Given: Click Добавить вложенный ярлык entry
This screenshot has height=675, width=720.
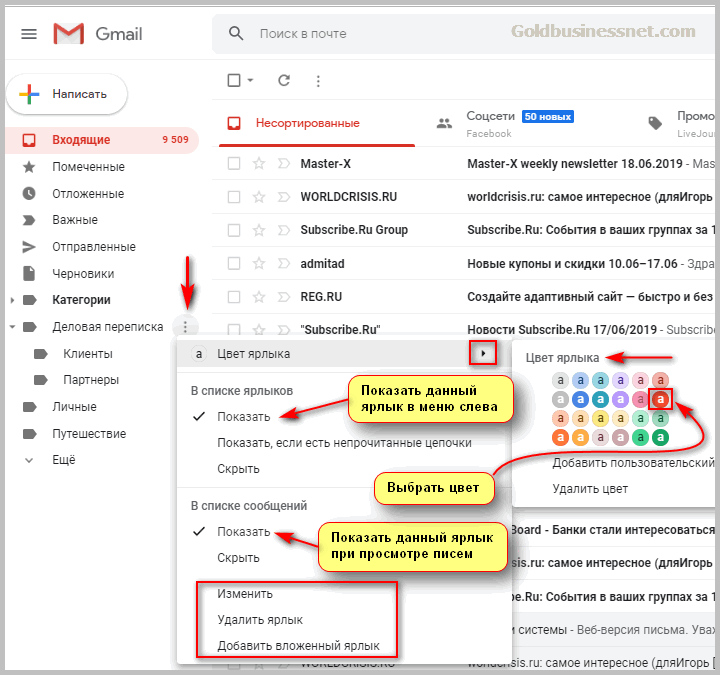Looking at the screenshot, I should coord(298,646).
